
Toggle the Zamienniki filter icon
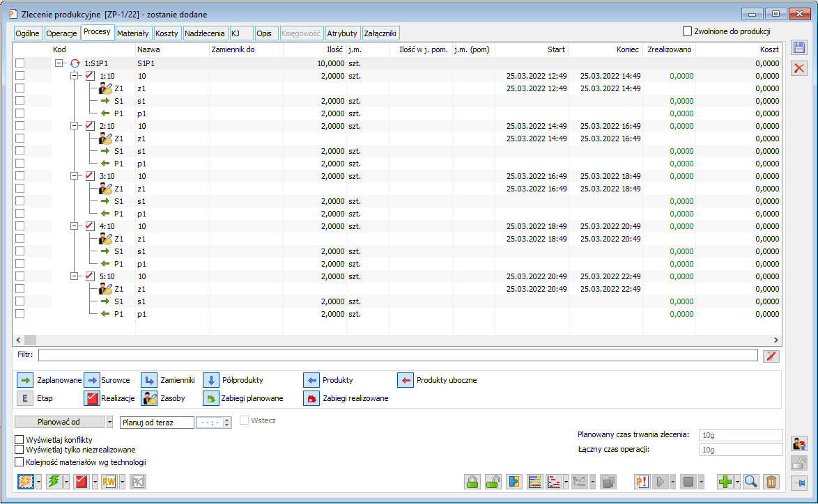[149, 380]
